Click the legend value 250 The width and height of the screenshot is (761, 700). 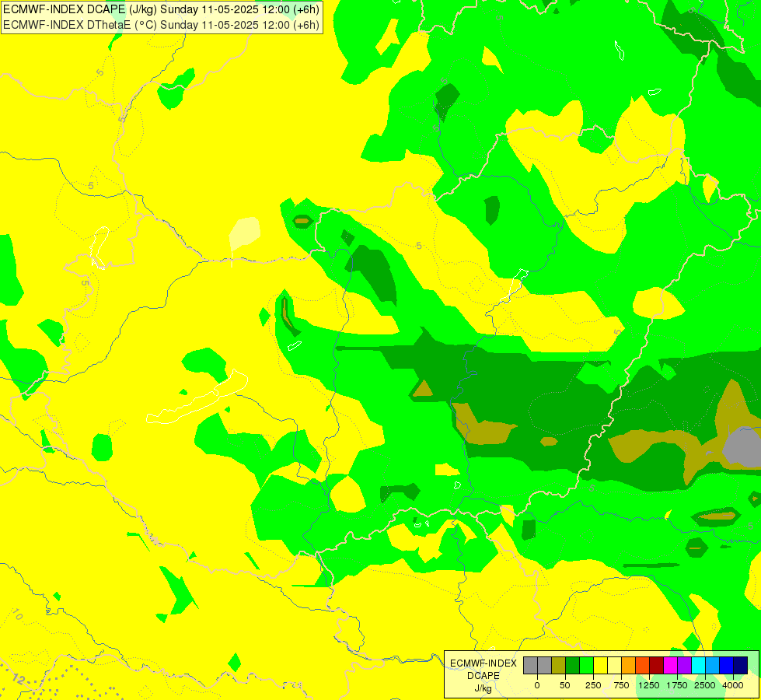[593, 685]
